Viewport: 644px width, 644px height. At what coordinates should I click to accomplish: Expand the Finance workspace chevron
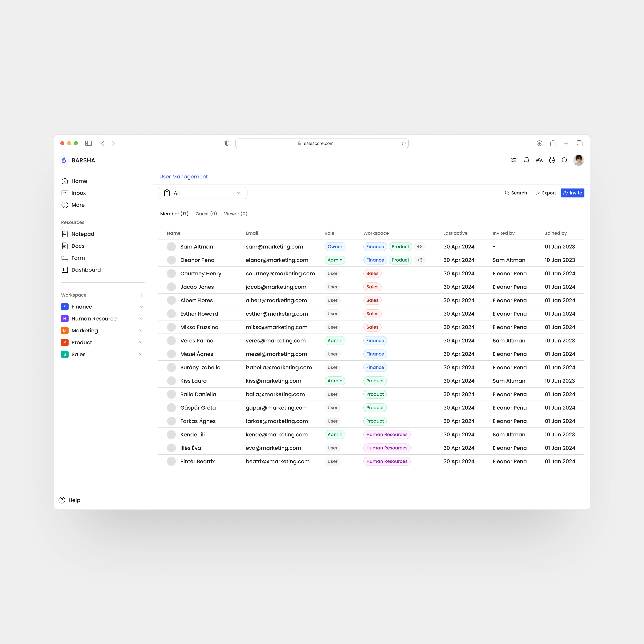click(141, 307)
